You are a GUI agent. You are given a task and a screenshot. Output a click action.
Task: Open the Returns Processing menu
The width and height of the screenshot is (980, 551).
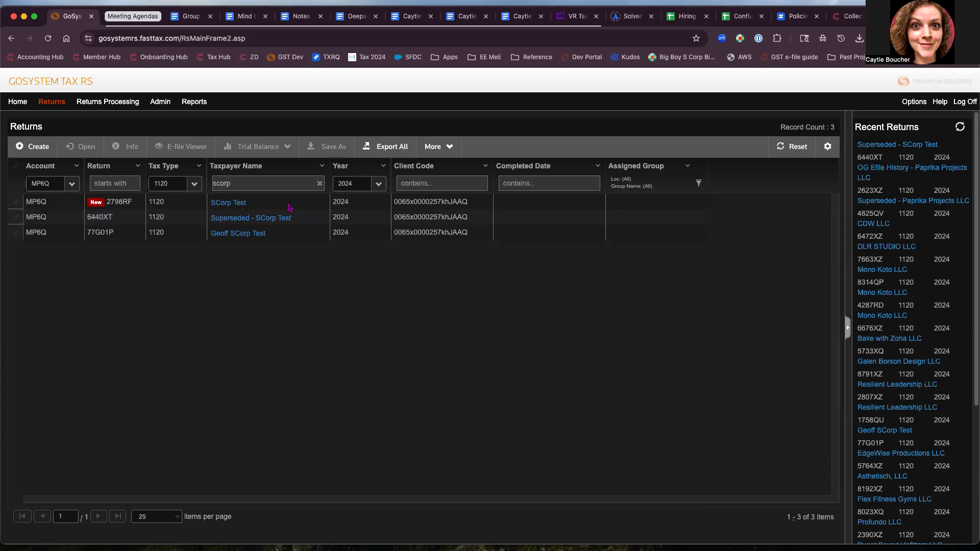coord(107,102)
